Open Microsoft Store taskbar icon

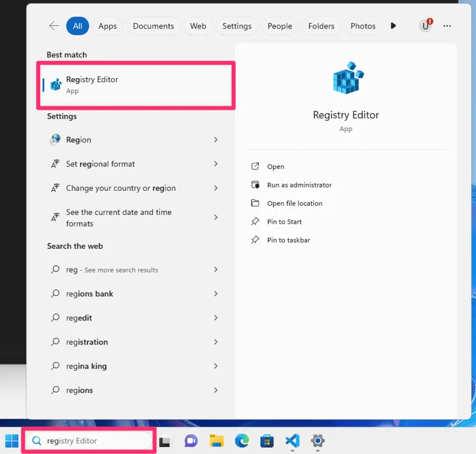(267, 441)
